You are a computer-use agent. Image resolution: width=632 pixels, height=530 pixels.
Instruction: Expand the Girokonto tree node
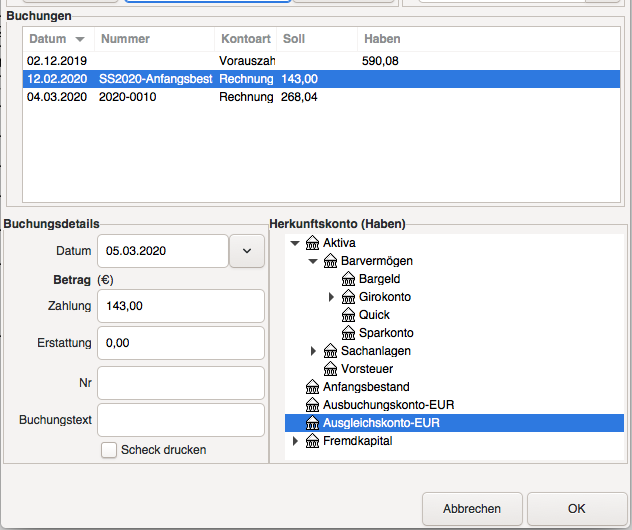coord(331,297)
